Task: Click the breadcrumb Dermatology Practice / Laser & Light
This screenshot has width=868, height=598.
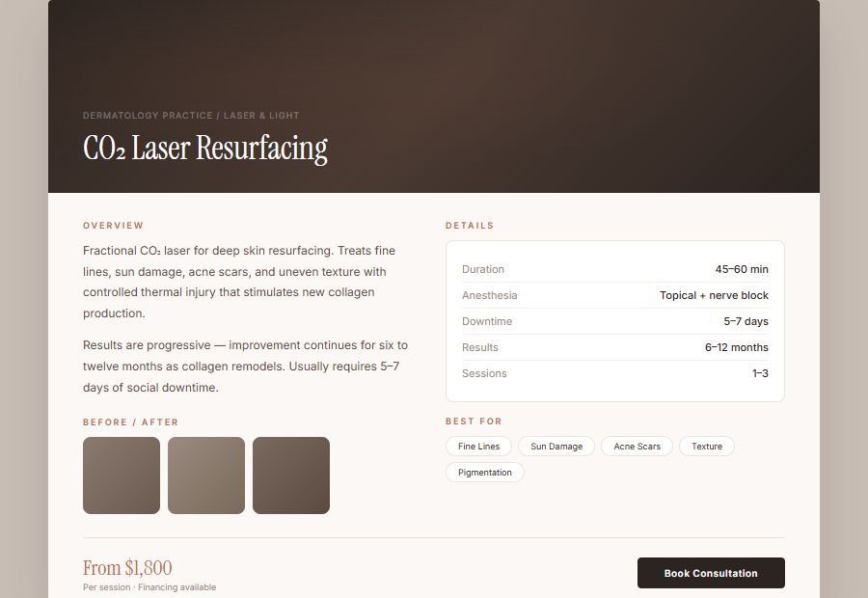Action: 191,115
